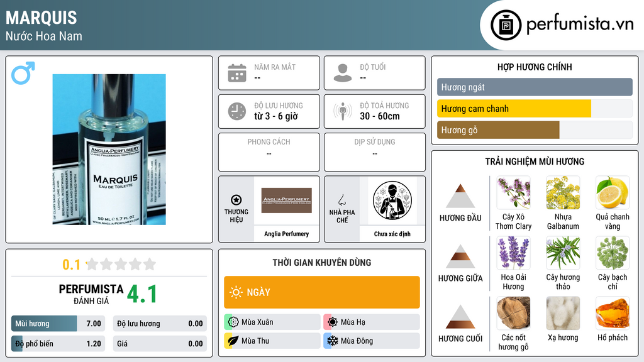Open the perfumista.vn logo
This screenshot has width=644, height=362.
coord(562,25)
